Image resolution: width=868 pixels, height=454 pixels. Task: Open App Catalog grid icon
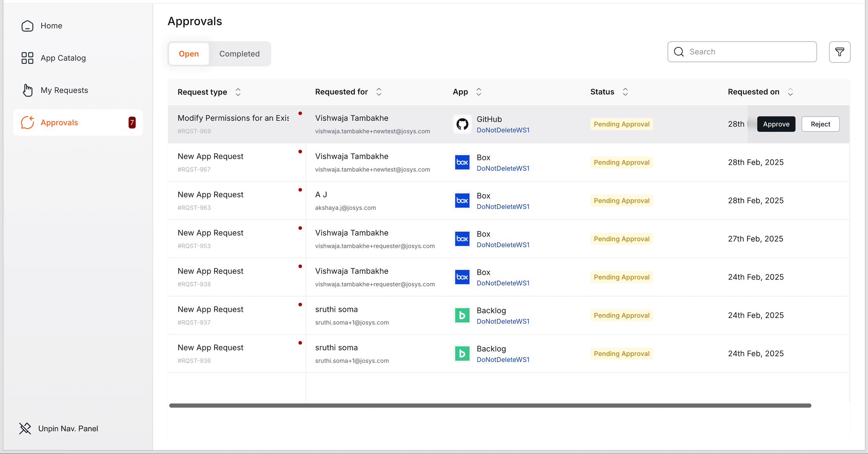(27, 58)
